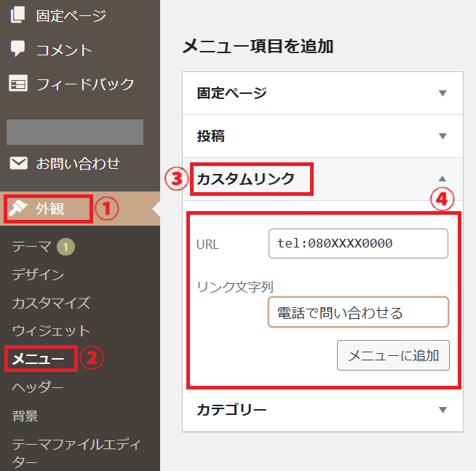Click the コメント speech bubble icon
The height and width of the screenshot is (471, 476).
coord(17,49)
